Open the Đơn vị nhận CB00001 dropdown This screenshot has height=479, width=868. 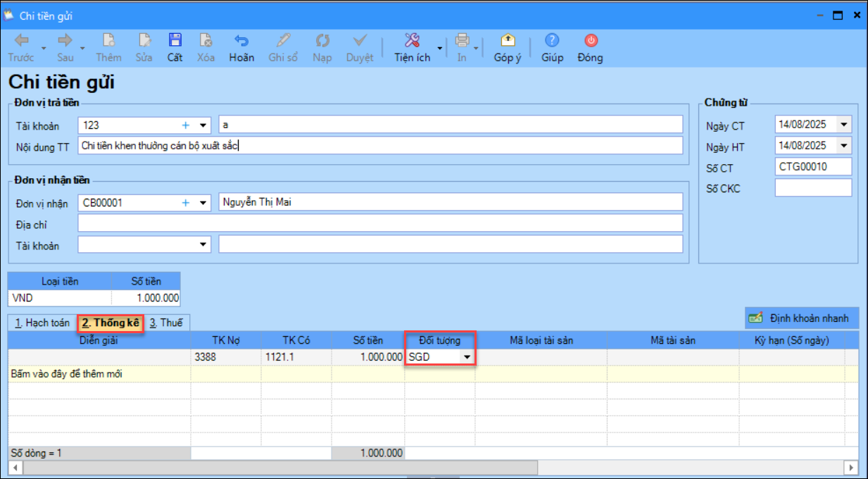click(203, 203)
